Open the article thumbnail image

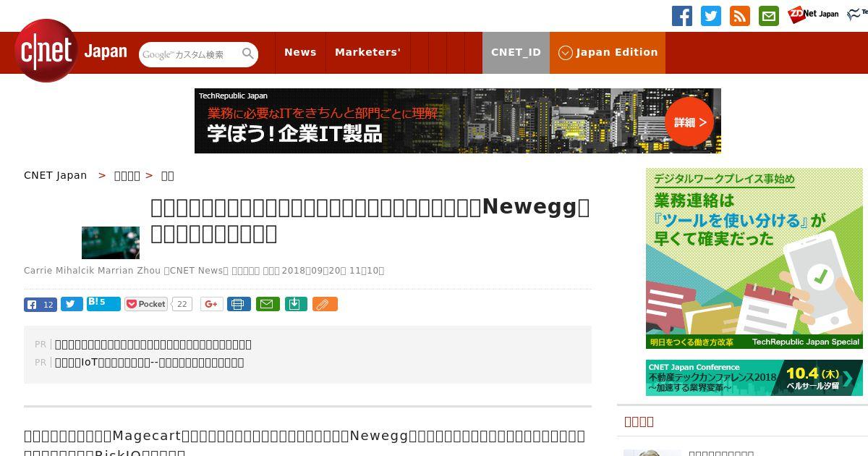tap(111, 242)
